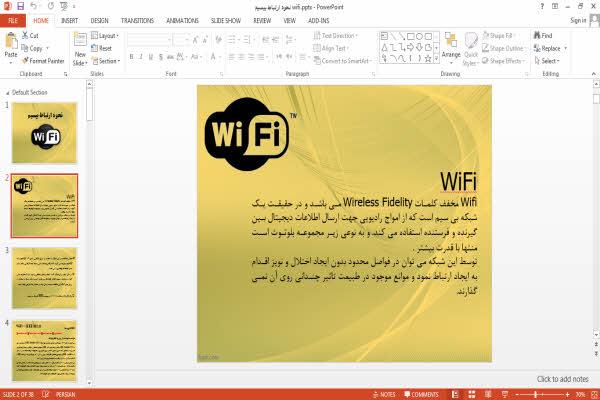This screenshot has height=400, width=600.
Task: Toggle the COMMENTS pane button
Action: pos(421,394)
